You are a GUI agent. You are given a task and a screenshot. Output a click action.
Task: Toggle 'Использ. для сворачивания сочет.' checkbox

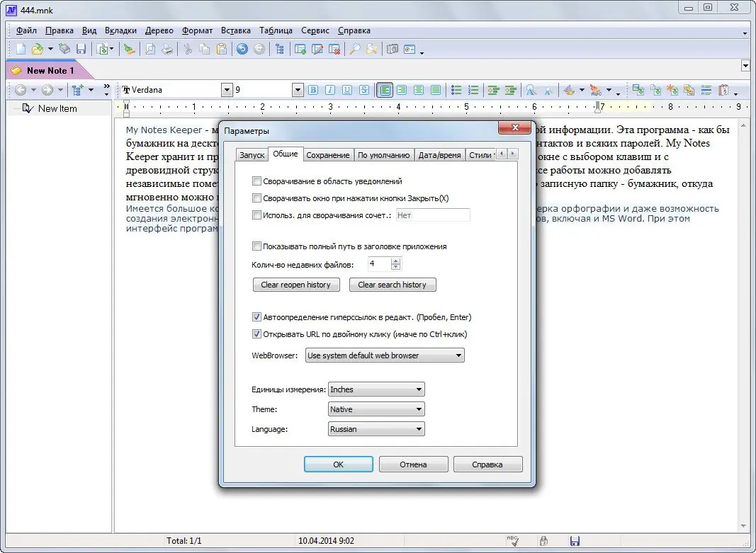256,215
